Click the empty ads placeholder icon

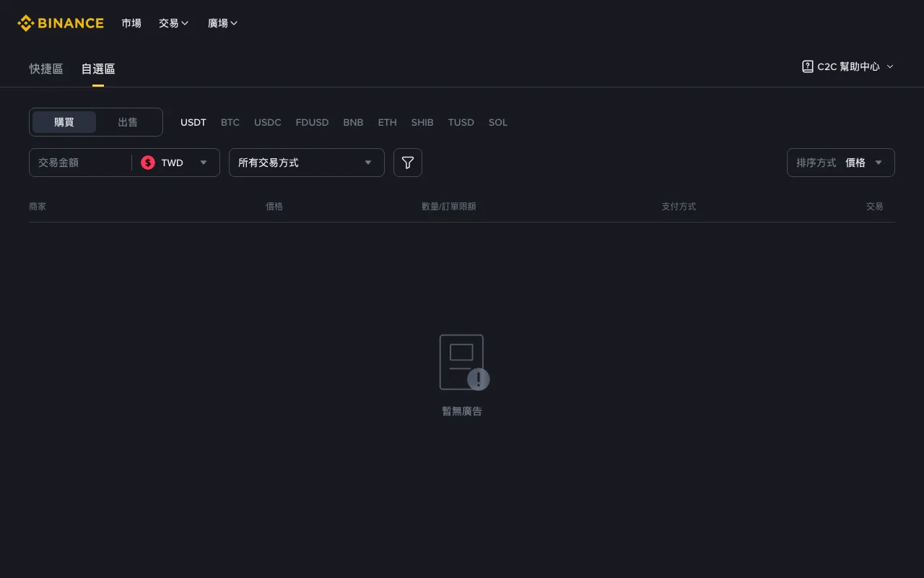464,362
